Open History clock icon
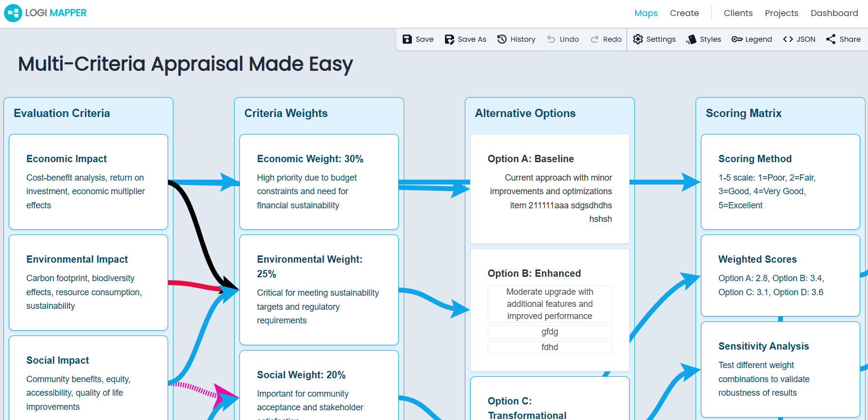Screen dimensions: 868x420 [x=502, y=39]
